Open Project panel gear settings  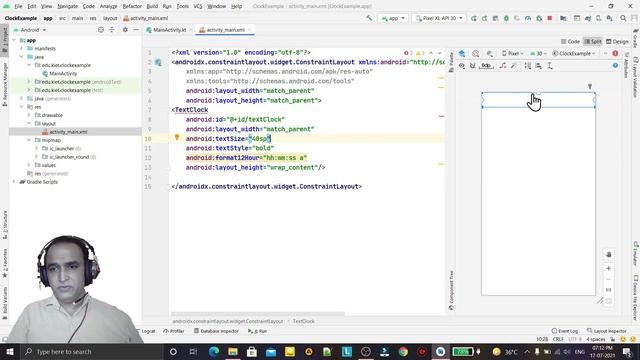click(x=125, y=30)
